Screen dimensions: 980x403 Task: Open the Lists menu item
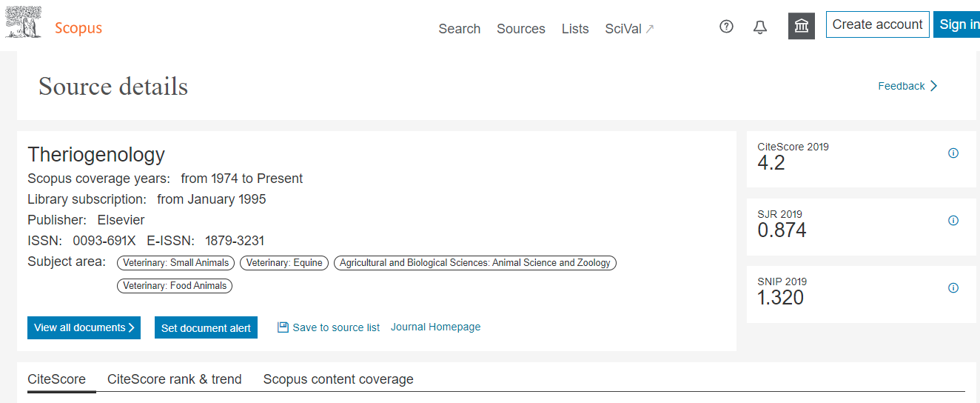point(575,29)
